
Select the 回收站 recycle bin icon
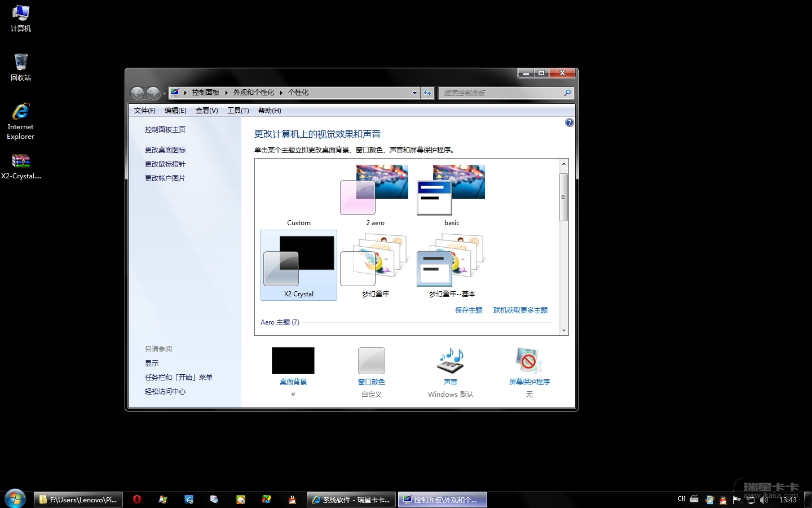[21, 67]
